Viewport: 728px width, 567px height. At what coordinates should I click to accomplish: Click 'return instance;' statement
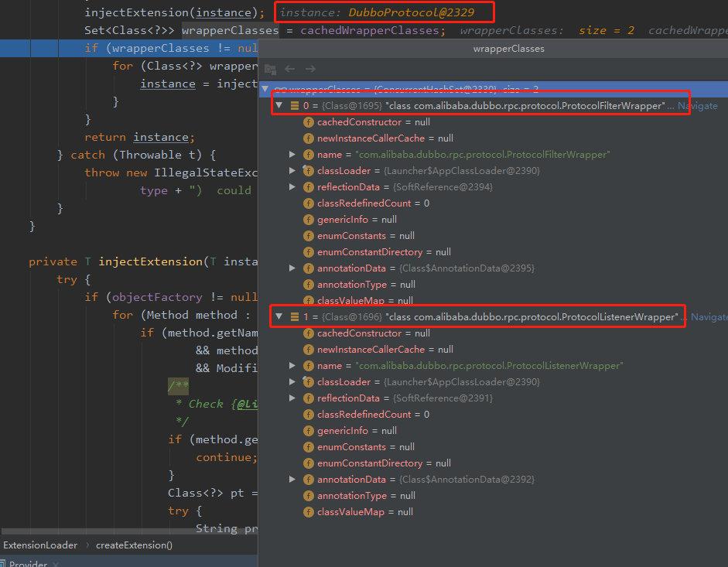(x=140, y=138)
